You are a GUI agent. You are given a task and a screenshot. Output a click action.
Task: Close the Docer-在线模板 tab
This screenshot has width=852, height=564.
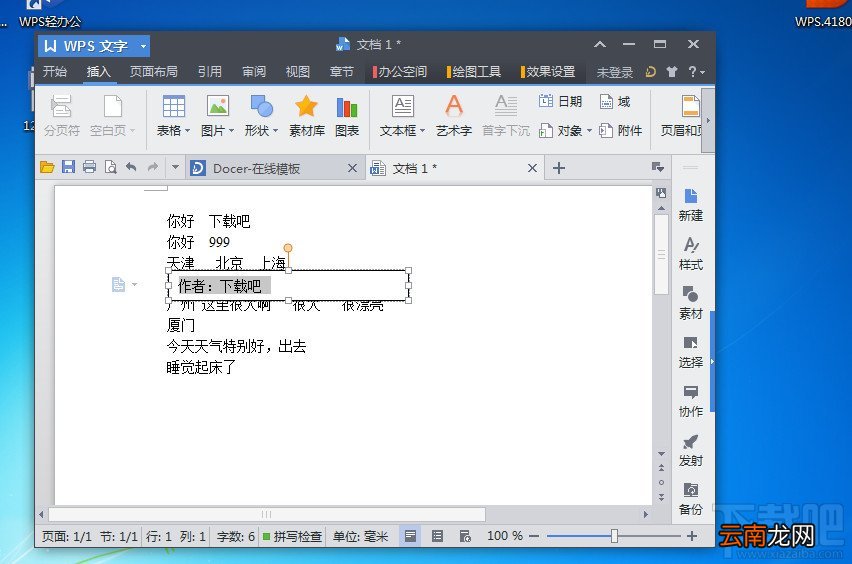tap(352, 168)
